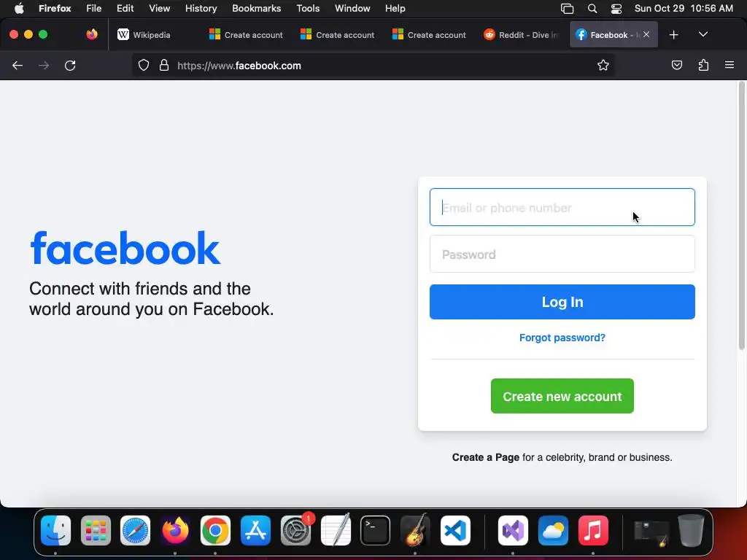
Task: Open Visual Studio from the Dock
Action: (x=513, y=531)
